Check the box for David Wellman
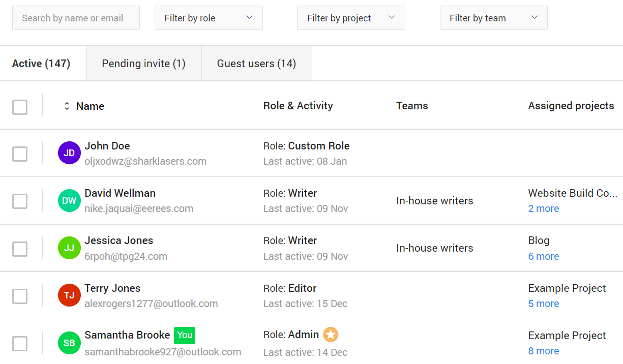 [x=20, y=201]
